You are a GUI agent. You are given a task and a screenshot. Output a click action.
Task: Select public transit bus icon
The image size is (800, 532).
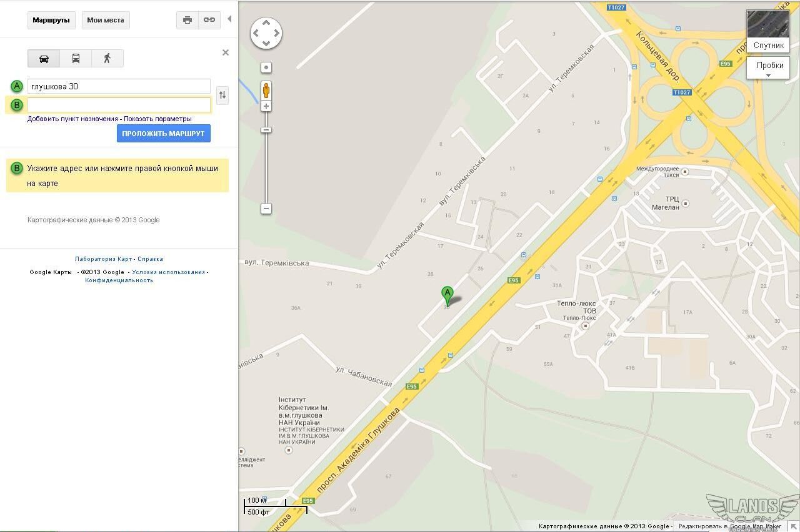pos(76,59)
